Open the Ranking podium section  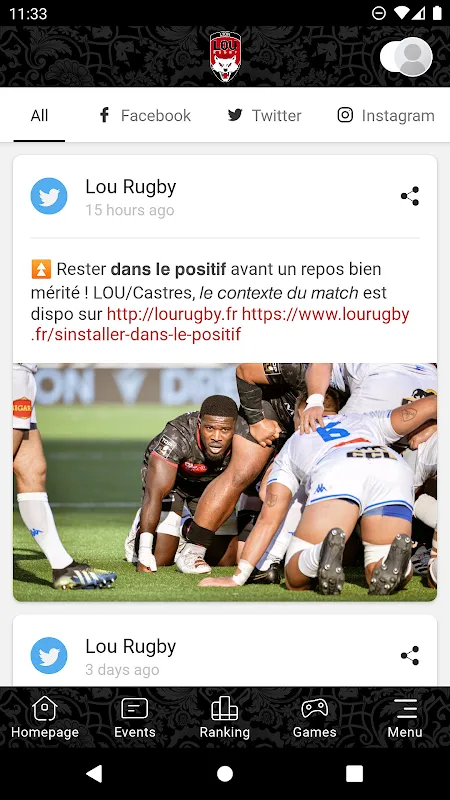pyautogui.click(x=224, y=717)
